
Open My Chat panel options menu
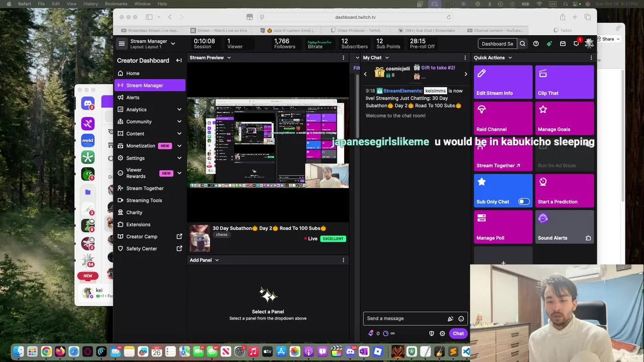tap(465, 58)
